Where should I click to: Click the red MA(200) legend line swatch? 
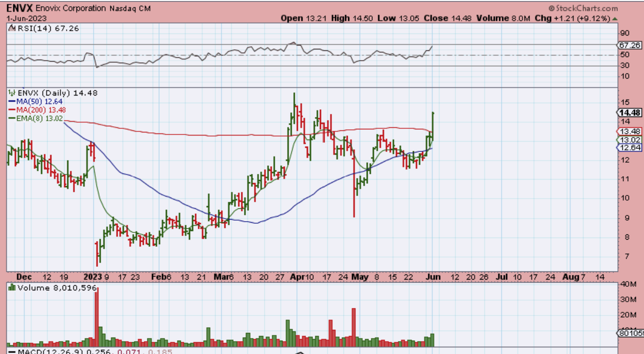[12, 110]
